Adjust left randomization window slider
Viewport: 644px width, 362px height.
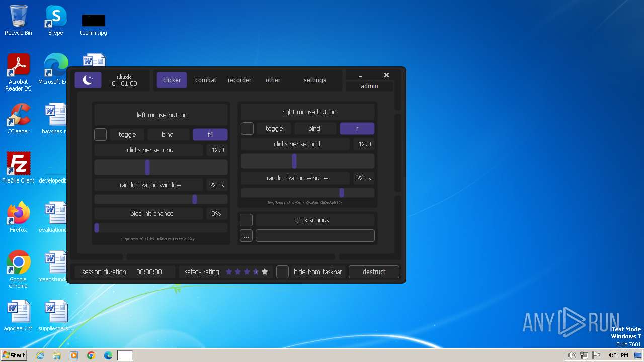pyautogui.click(x=161, y=200)
